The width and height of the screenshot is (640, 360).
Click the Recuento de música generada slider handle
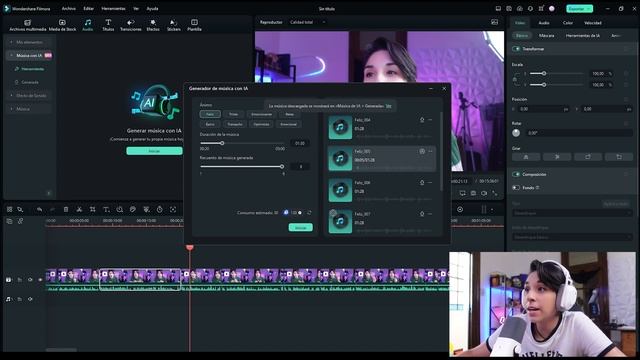282,167
